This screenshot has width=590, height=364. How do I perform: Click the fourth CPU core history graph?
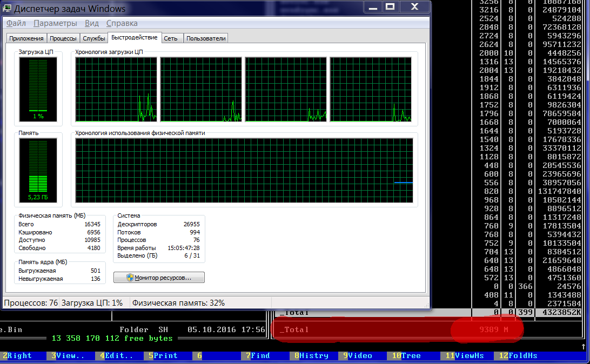(371, 89)
